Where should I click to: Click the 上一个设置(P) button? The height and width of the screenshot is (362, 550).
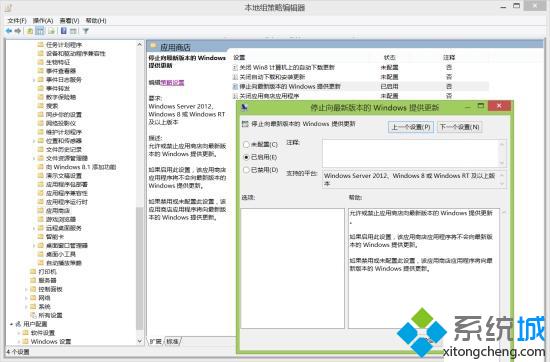(x=411, y=127)
